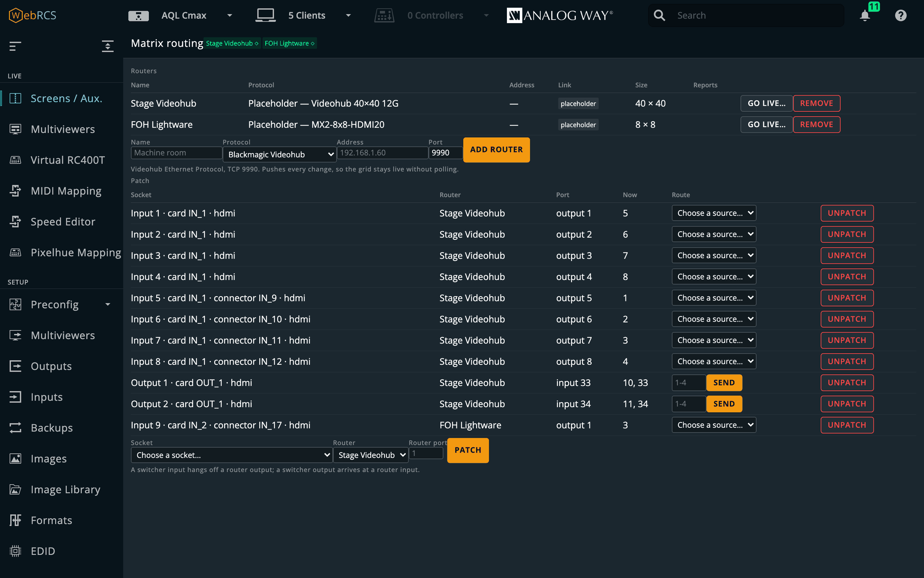924x578 pixels.
Task: Send route for Output 1
Action: (x=724, y=383)
